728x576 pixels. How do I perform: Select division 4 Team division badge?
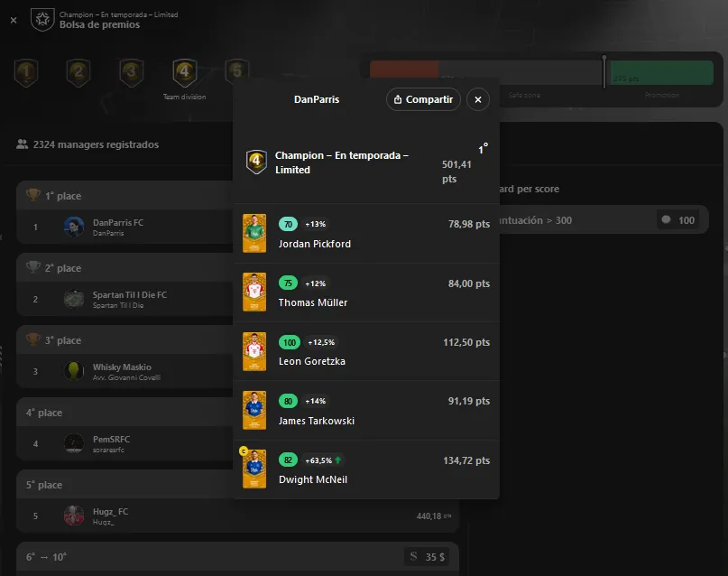184,72
